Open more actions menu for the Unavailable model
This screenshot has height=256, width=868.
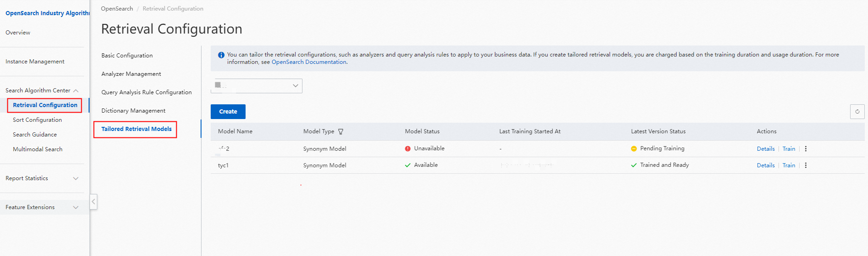(x=806, y=149)
